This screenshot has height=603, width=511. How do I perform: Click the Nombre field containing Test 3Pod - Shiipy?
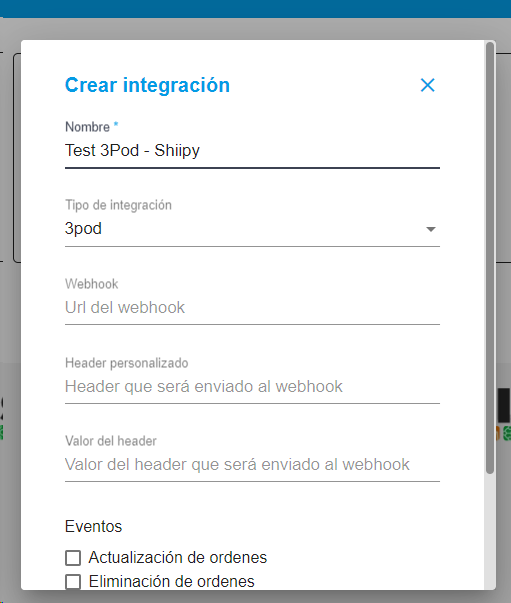[x=252, y=150]
